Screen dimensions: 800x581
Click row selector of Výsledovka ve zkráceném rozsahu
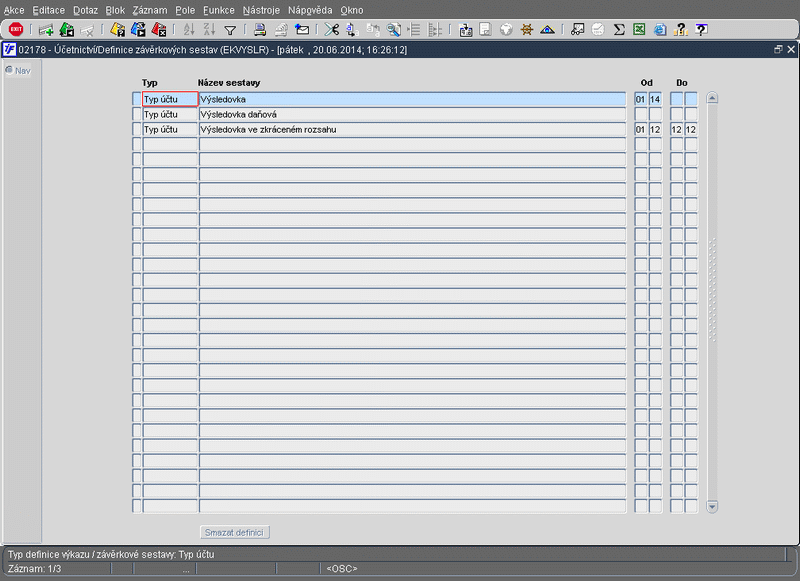coord(136,130)
